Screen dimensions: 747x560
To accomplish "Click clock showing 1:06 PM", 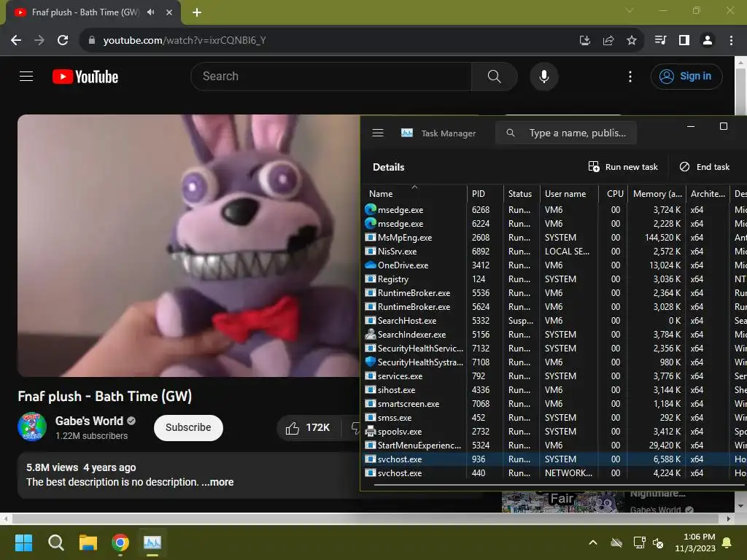I will (x=694, y=542).
